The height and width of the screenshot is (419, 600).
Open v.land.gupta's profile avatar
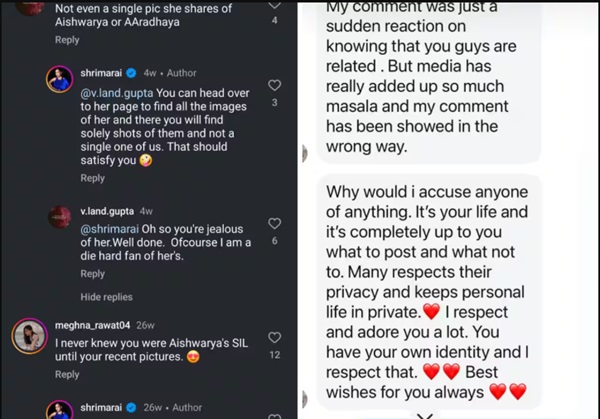coord(60,218)
